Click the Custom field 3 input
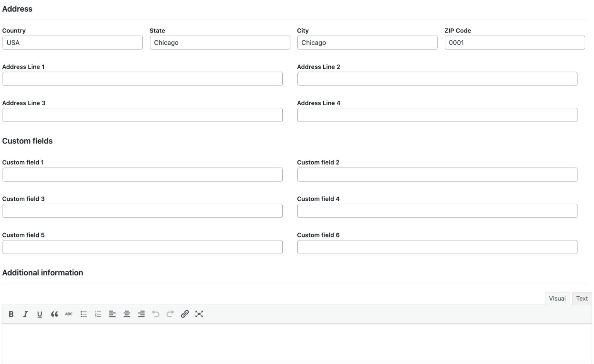The width and height of the screenshot is (594, 364). click(142, 211)
